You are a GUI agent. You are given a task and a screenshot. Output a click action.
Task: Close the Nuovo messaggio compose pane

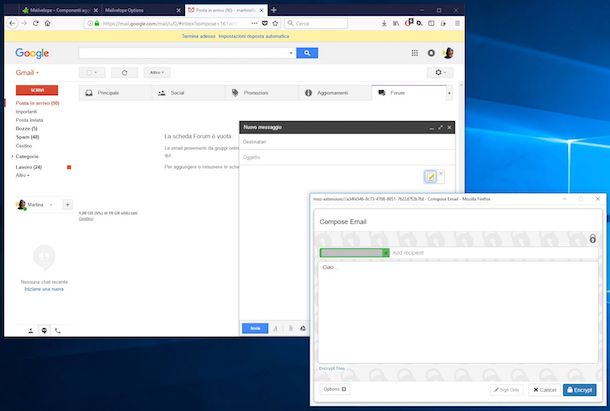[x=449, y=127]
